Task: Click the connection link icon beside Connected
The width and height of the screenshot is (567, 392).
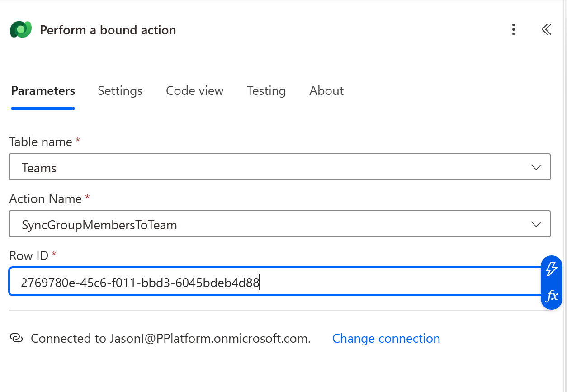Action: 16,338
